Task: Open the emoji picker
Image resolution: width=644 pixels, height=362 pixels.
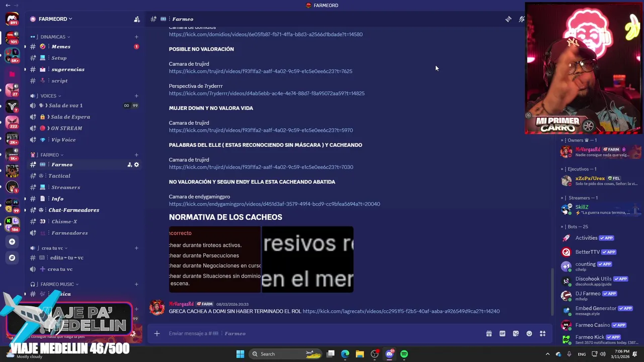Action: [529, 333]
